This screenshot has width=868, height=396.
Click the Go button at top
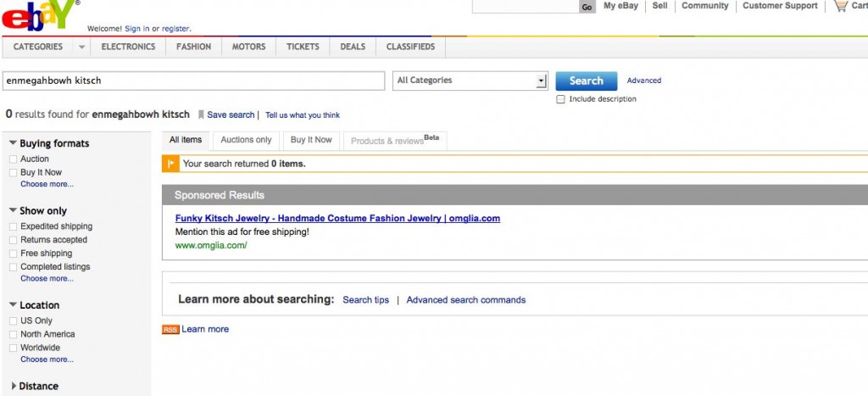tap(587, 7)
